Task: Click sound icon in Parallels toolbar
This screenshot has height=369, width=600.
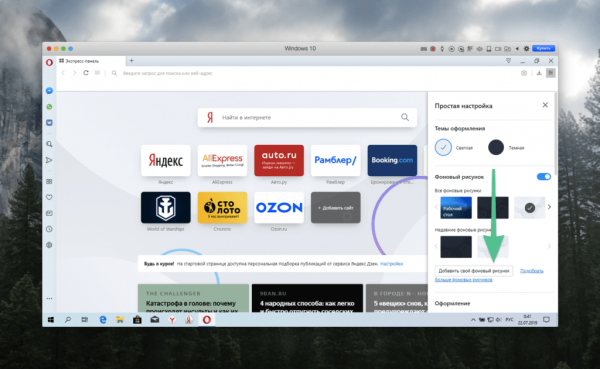Action: pos(479,49)
